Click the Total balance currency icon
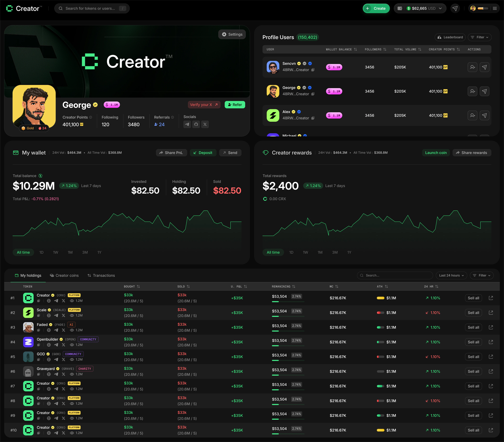This screenshot has width=504, height=442. pyautogui.click(x=40, y=176)
